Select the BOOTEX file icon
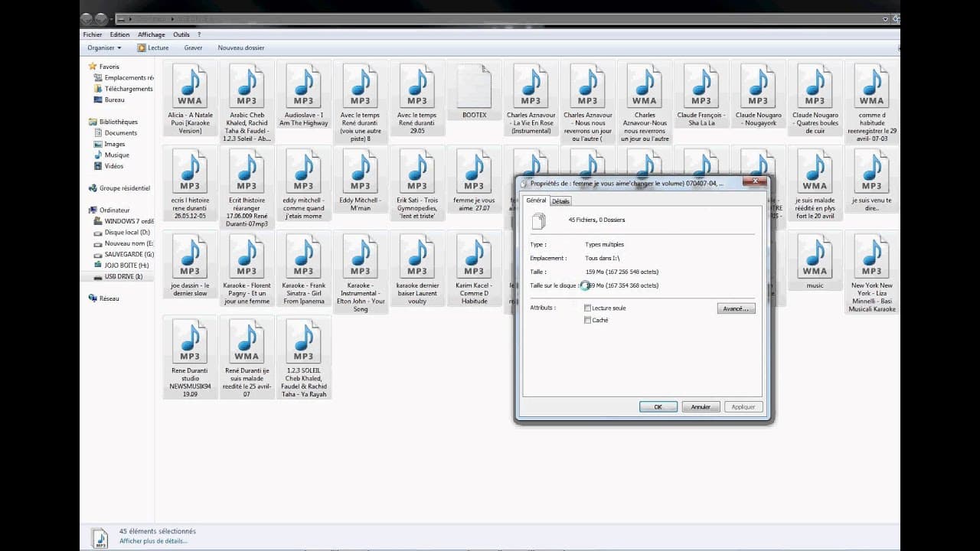The width and height of the screenshot is (980, 551). (474, 86)
